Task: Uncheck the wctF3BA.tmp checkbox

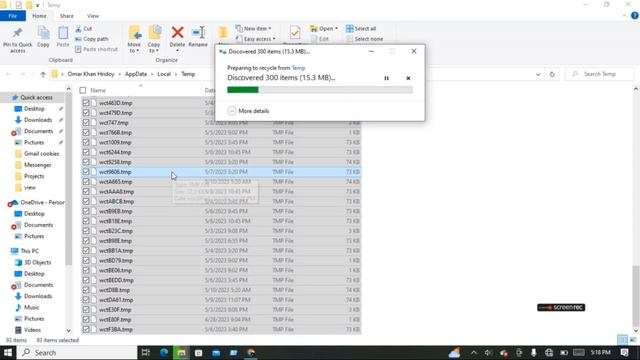Action: [86, 329]
